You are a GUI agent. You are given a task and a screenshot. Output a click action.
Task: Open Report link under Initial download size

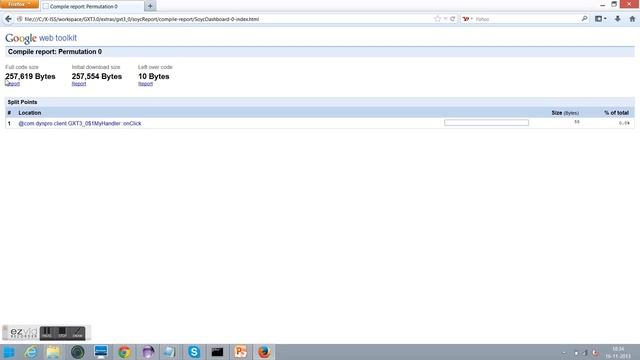pyautogui.click(x=79, y=84)
